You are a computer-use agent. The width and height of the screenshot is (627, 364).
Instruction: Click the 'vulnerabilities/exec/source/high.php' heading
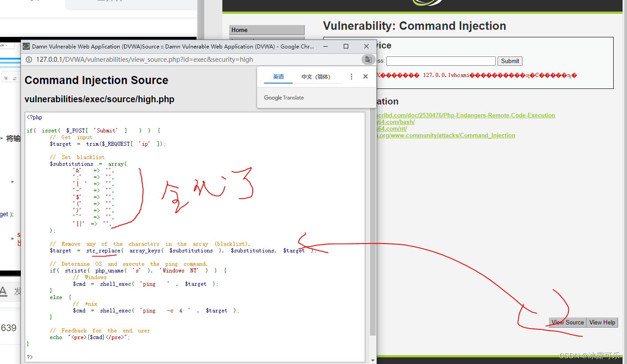[x=100, y=99]
